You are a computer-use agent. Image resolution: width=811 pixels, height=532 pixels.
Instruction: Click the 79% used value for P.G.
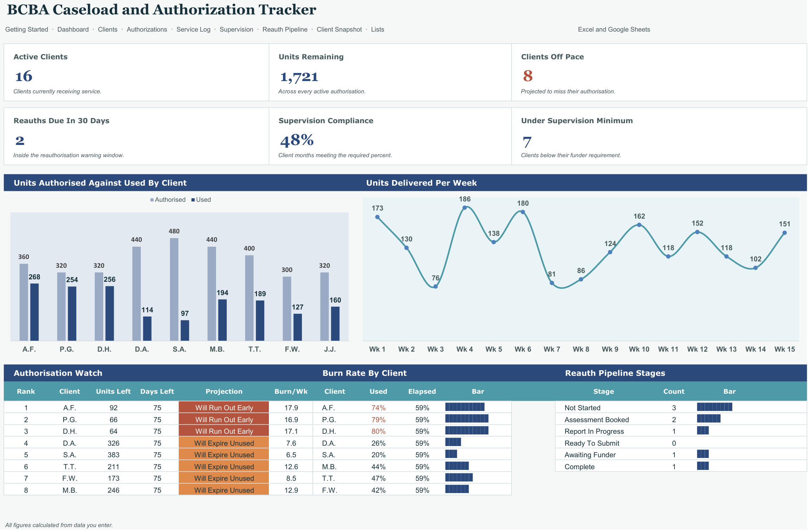[378, 420]
